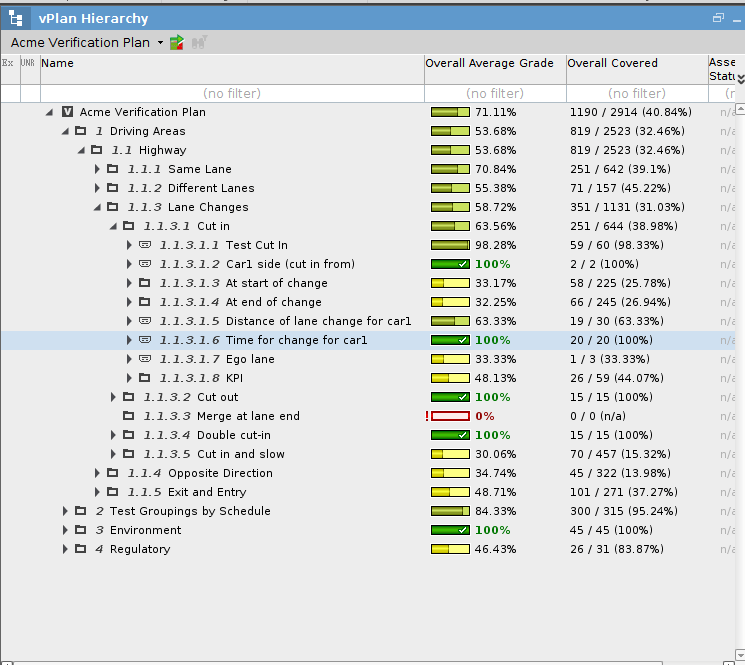Select Test Groupings by Schedule row
The width and height of the screenshot is (745, 665).
[190, 511]
